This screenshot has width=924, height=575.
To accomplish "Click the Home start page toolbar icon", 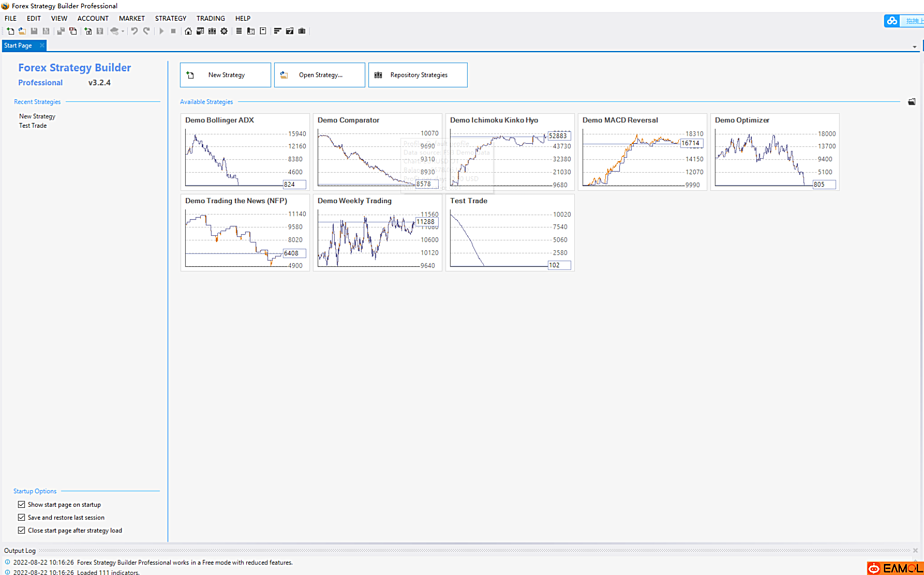I will (x=188, y=31).
